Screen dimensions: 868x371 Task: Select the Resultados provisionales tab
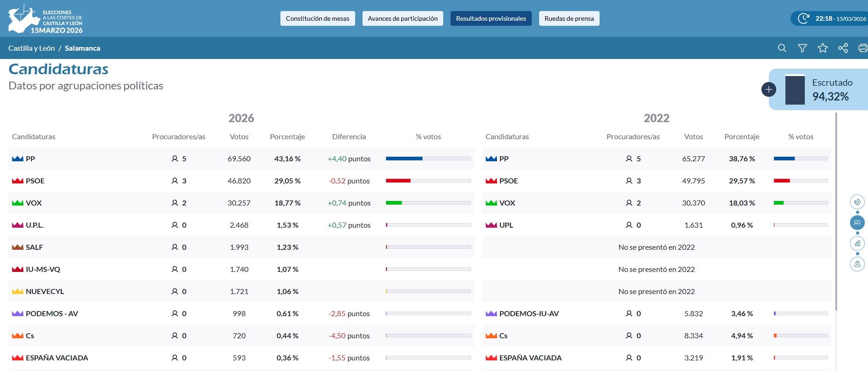491,18
